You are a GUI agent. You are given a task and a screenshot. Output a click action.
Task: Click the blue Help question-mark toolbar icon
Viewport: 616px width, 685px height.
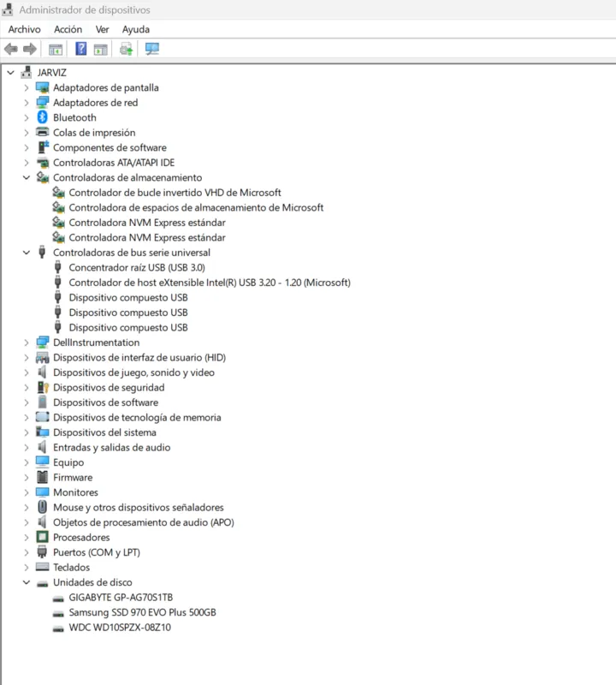coord(80,49)
